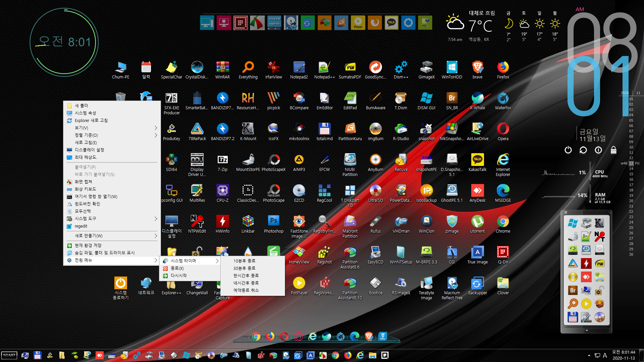
Task: Toggle the IME indicator A in the tray
Action: 605,355
